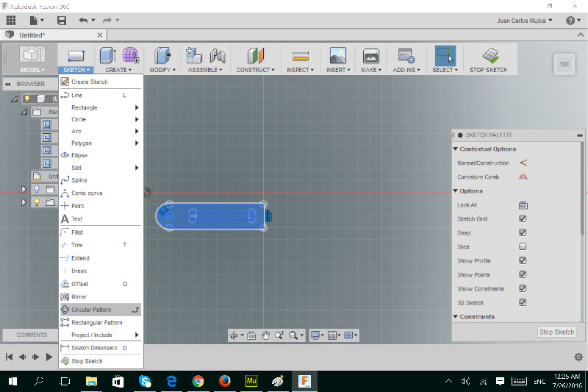This screenshot has width=588, height=392.
Task: Select Fillet in the Sketch menu
Action: click(100, 232)
